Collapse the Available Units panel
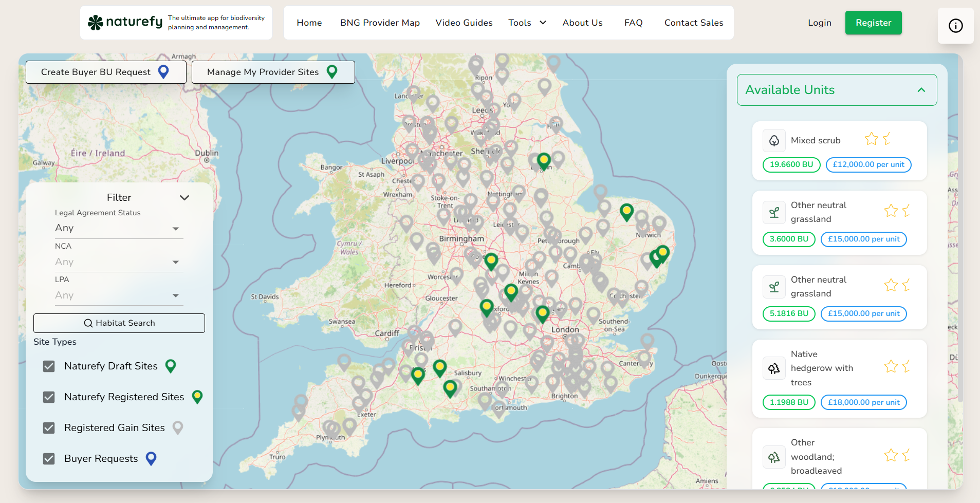The image size is (980, 503). click(919, 89)
